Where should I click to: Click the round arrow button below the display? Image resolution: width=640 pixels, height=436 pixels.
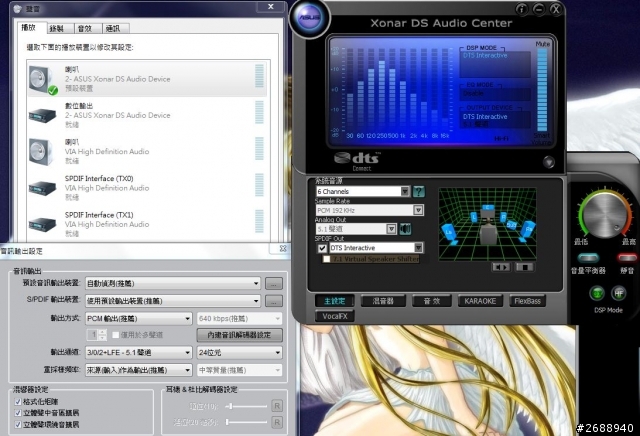(x=549, y=162)
